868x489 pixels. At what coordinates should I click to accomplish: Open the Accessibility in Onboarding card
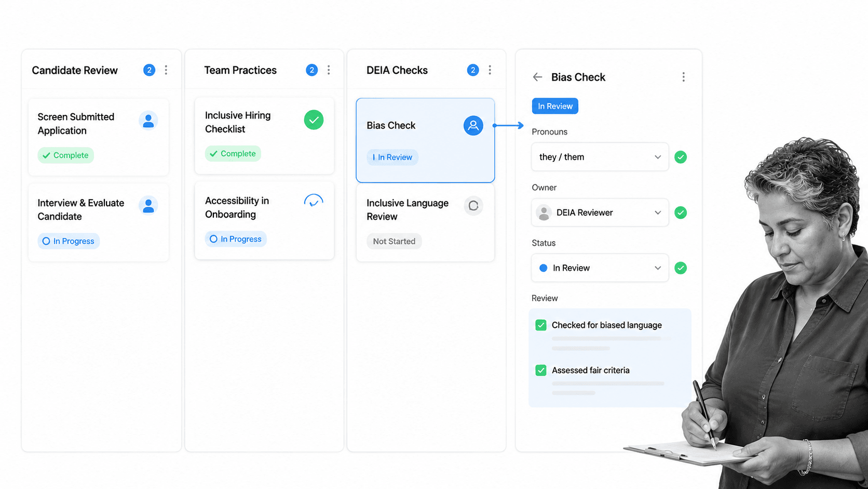tap(264, 220)
